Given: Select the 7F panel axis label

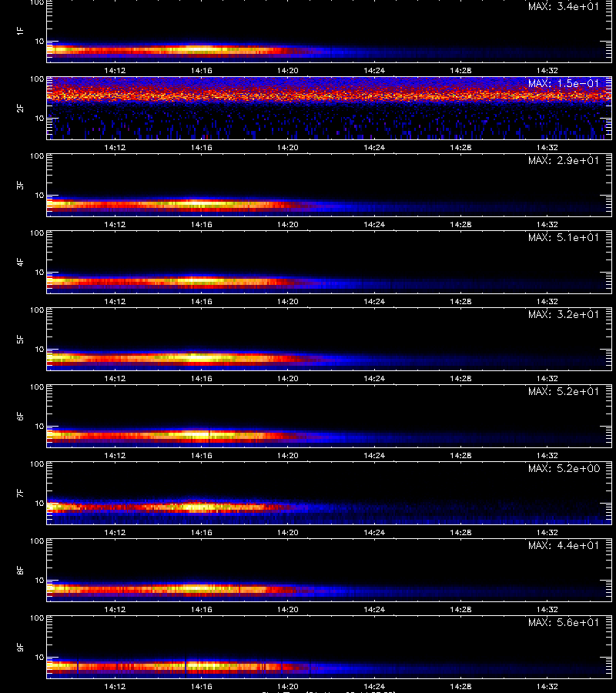Looking at the screenshot, I should pos(20,493).
